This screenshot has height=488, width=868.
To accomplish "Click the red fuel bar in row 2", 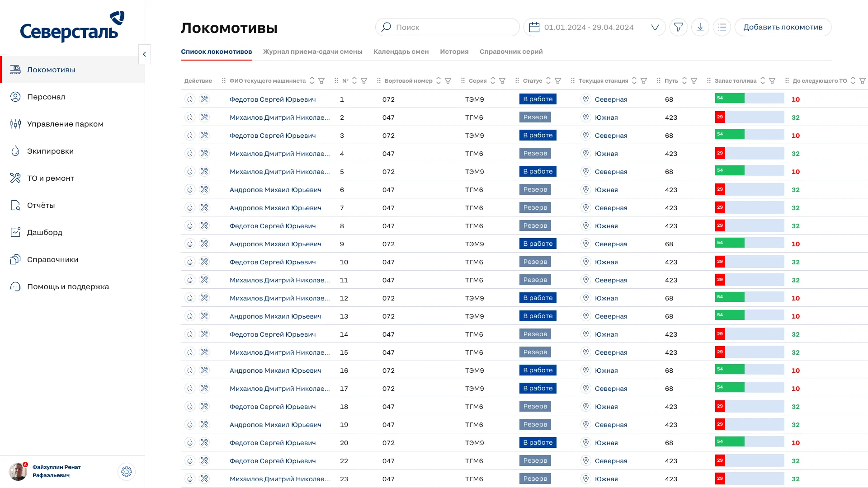I will pyautogui.click(x=720, y=117).
